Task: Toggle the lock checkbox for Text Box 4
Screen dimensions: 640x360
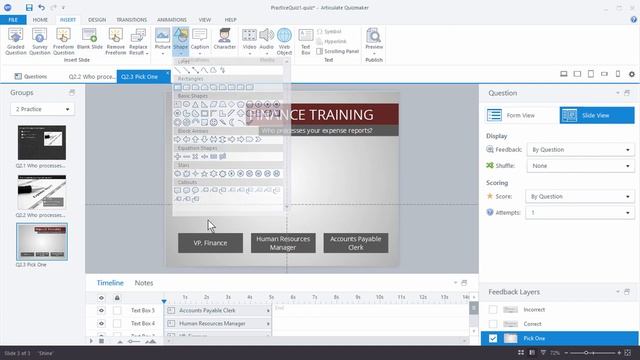Action: coord(117,324)
